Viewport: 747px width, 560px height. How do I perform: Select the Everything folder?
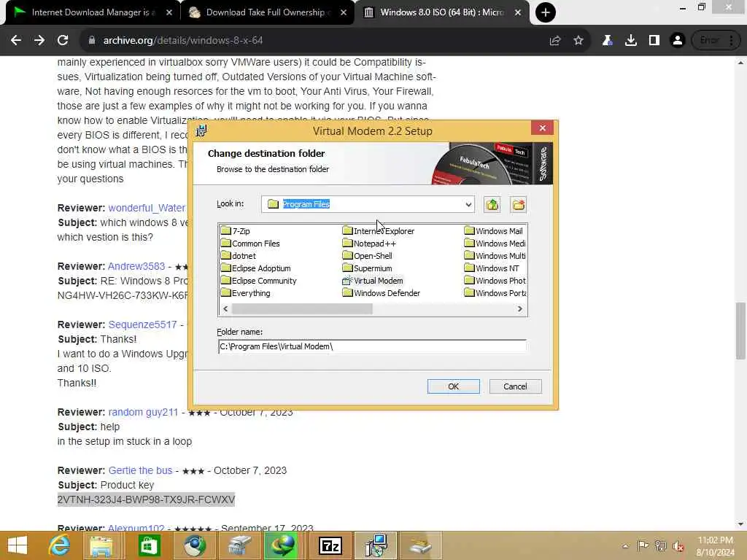click(x=246, y=293)
